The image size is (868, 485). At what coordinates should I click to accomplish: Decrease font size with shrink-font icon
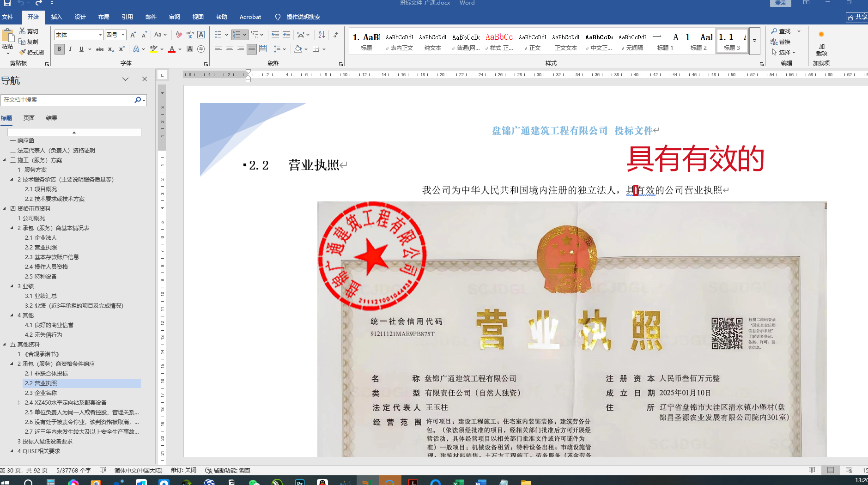[x=144, y=35]
